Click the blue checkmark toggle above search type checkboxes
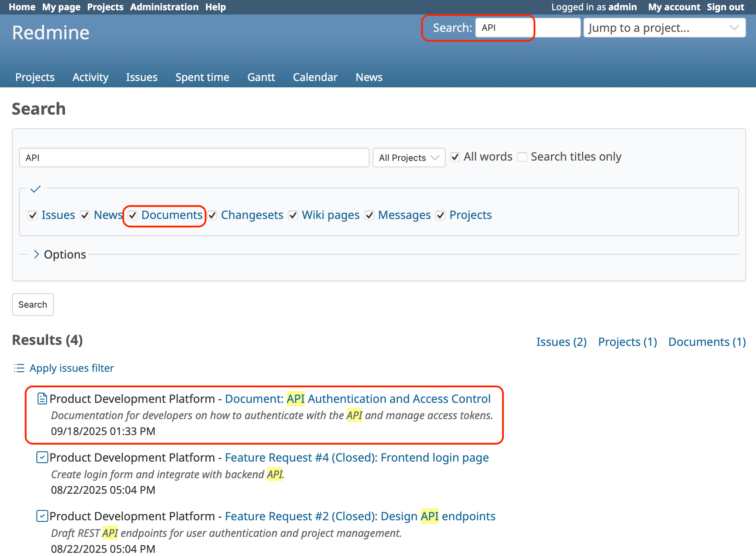This screenshot has height=556, width=756. tap(35, 189)
